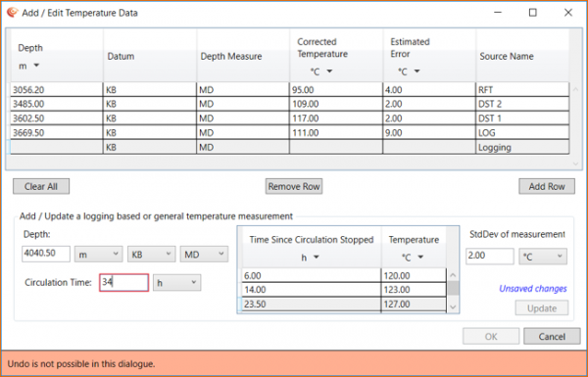
Task: Click the Source Name column header
Action: pyautogui.click(x=522, y=56)
